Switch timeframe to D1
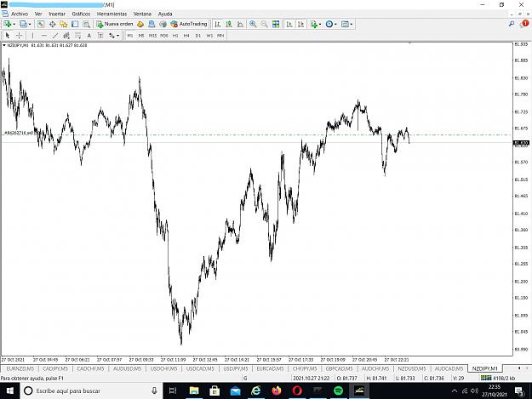 pyautogui.click(x=198, y=36)
